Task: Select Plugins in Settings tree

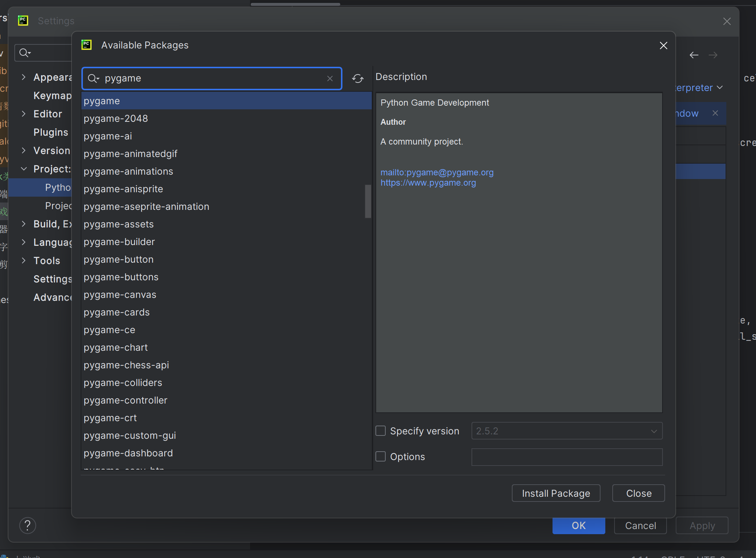Action: tap(51, 132)
